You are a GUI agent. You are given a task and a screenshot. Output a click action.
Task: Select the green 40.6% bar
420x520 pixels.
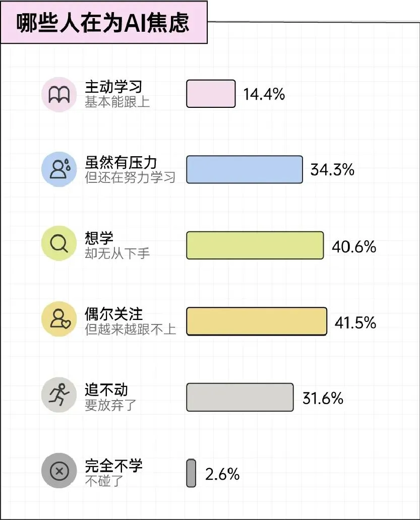pyautogui.click(x=255, y=245)
